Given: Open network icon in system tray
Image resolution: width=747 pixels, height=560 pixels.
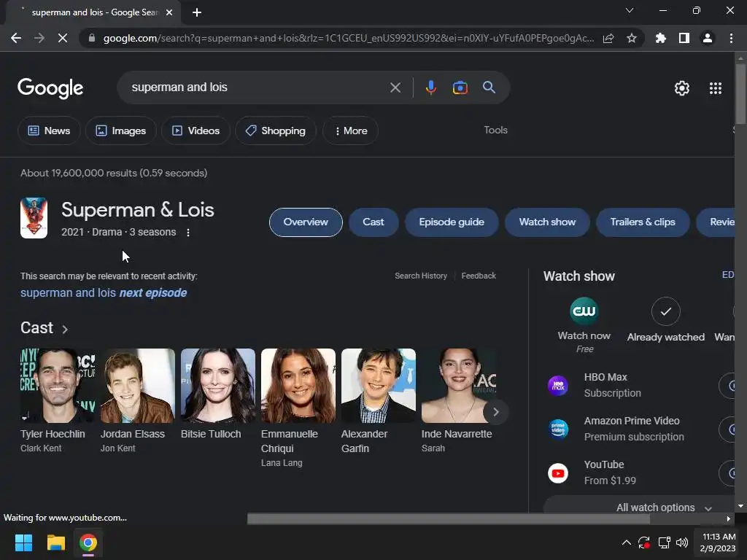Looking at the screenshot, I should [664, 542].
